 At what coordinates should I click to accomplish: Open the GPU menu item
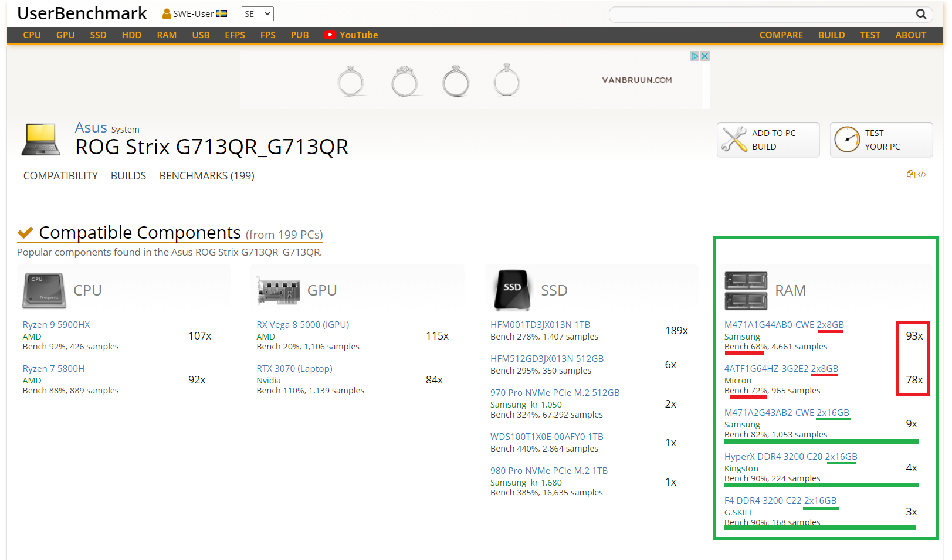(66, 35)
